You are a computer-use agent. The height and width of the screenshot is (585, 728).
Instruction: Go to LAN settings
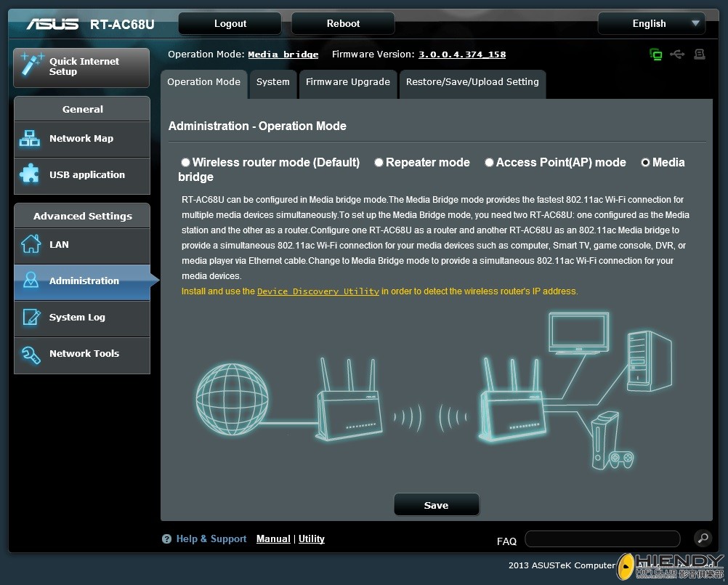pos(82,246)
